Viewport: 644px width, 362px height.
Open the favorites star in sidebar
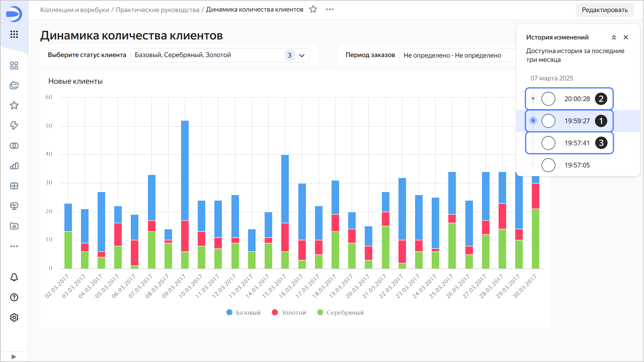14,105
